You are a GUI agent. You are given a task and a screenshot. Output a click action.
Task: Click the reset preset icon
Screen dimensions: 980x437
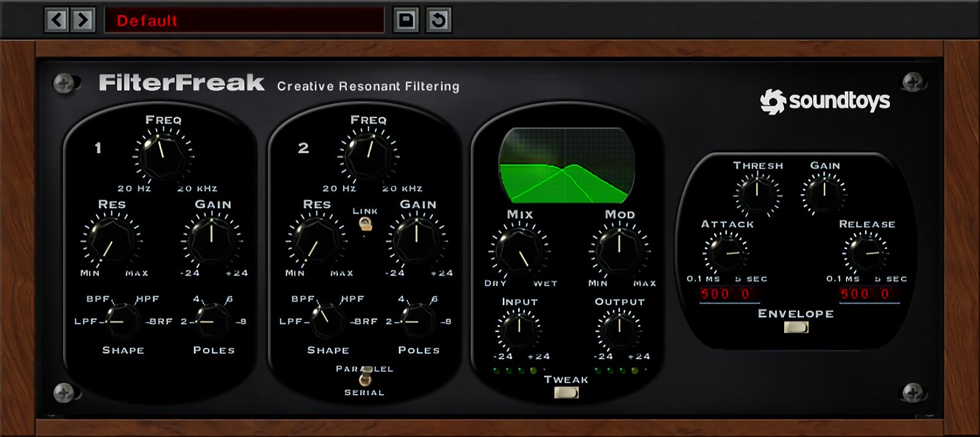coord(439,20)
